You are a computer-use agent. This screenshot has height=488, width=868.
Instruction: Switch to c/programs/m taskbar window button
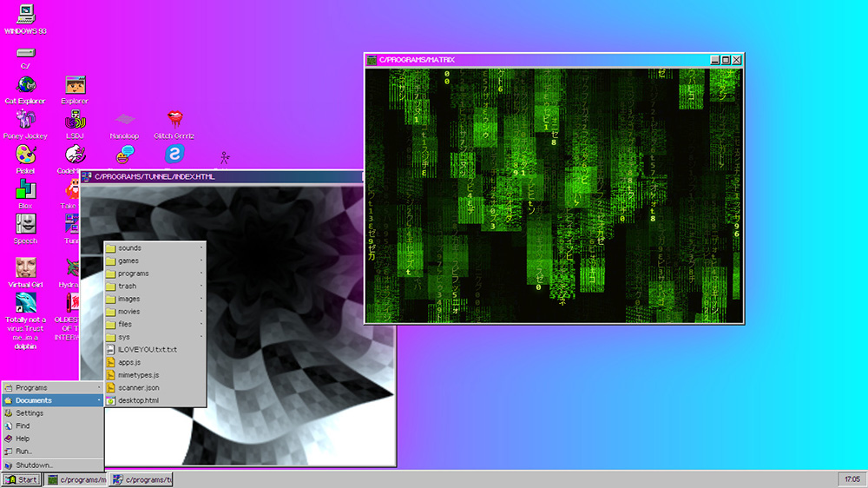coord(76,479)
